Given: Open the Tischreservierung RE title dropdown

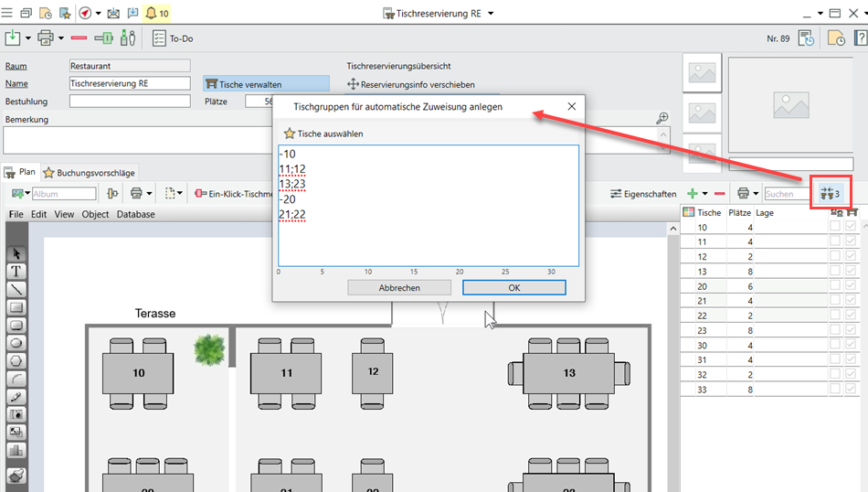Looking at the screenshot, I should (x=491, y=14).
